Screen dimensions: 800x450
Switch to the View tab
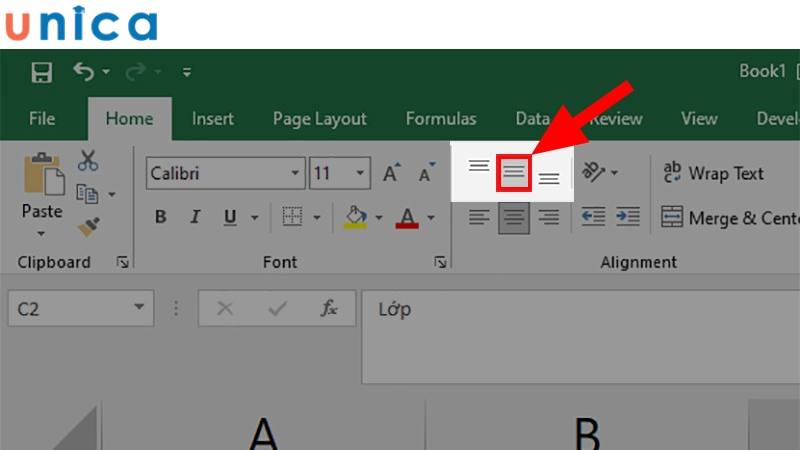(x=699, y=119)
